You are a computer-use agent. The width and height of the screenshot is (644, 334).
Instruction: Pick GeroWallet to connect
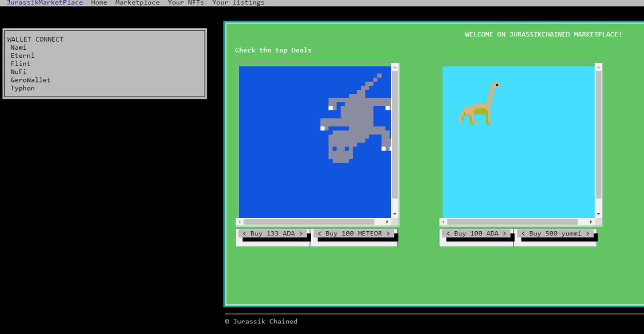[x=30, y=79]
